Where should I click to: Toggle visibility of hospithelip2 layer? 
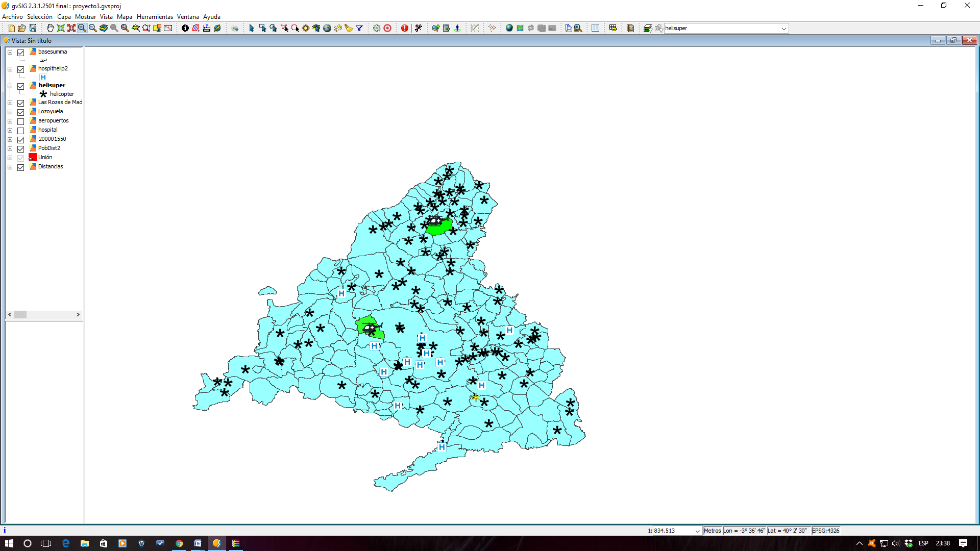click(x=21, y=69)
